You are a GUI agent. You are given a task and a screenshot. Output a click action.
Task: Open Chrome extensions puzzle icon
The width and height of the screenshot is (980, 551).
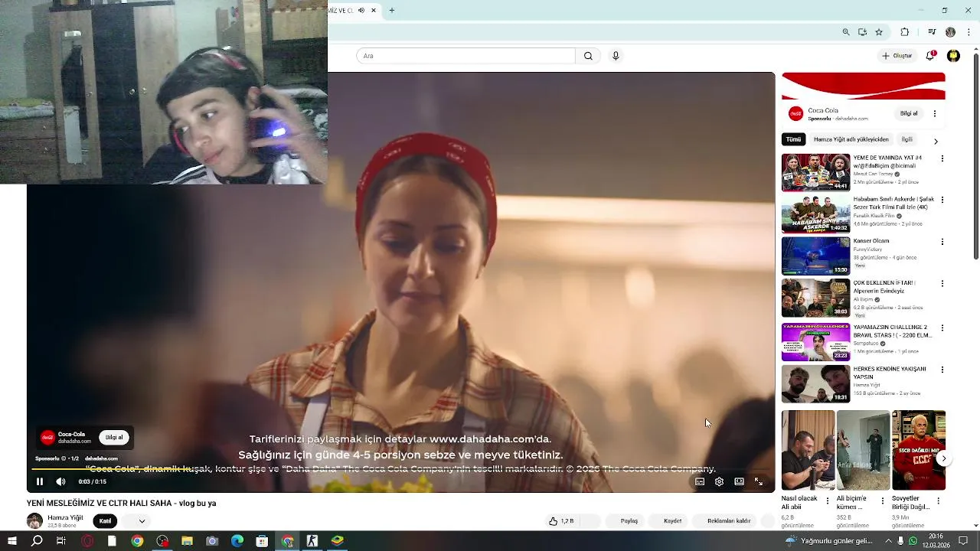click(905, 32)
